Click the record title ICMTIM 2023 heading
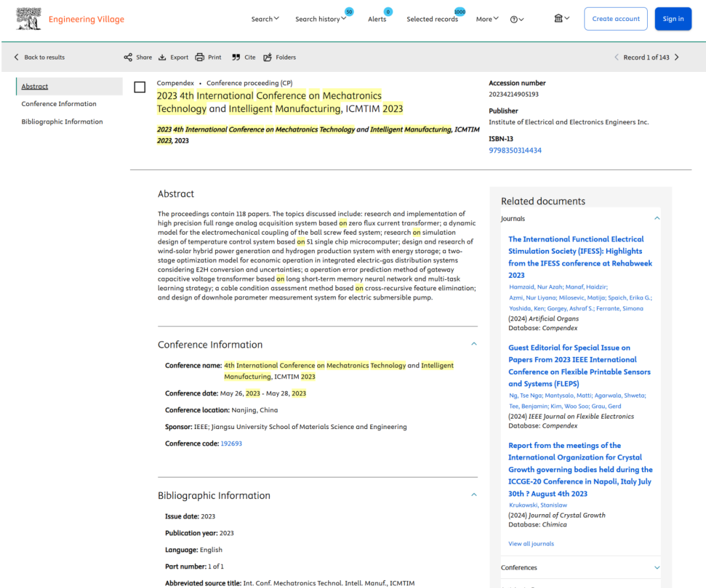706x588 pixels. pyautogui.click(x=280, y=102)
